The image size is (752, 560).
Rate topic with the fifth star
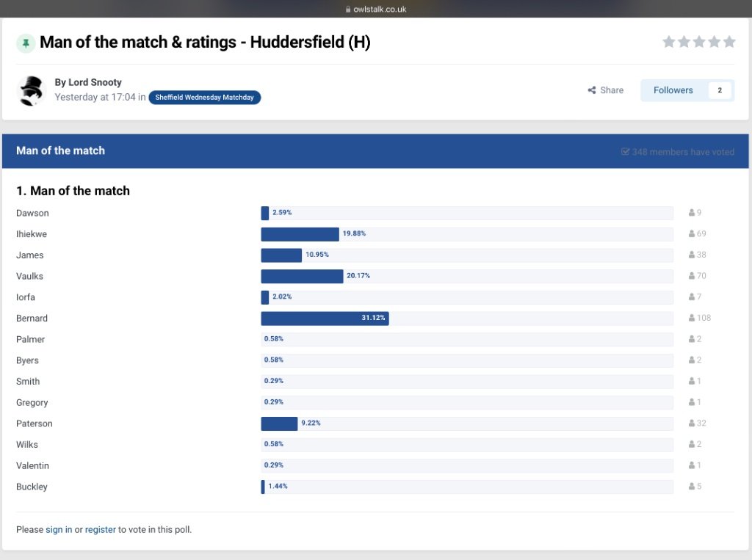tap(729, 42)
